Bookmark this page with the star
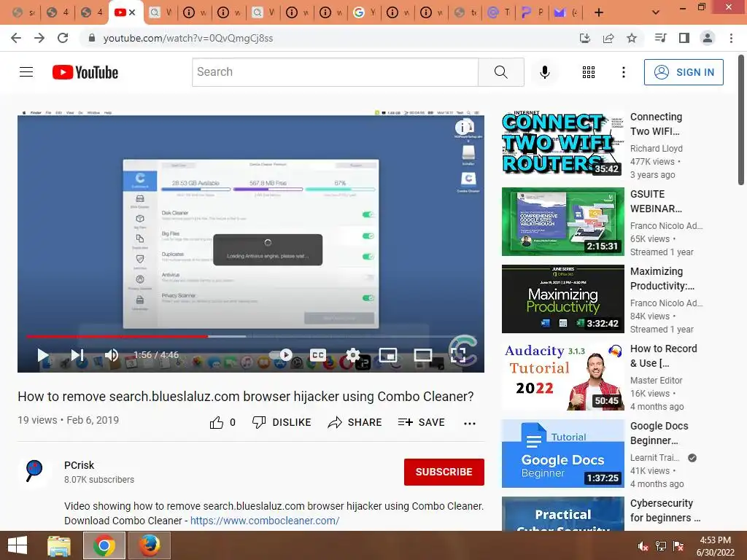This screenshot has height=560, width=747. (632, 38)
